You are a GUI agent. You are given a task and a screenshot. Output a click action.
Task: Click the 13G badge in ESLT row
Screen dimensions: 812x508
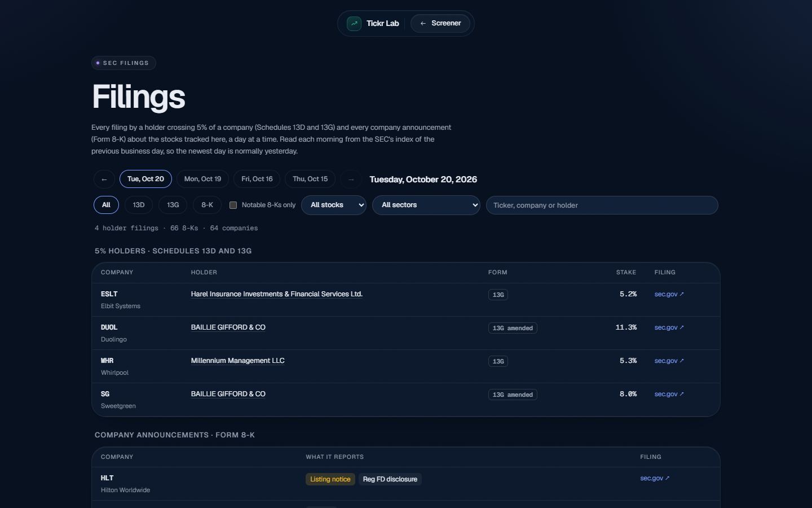pos(498,295)
